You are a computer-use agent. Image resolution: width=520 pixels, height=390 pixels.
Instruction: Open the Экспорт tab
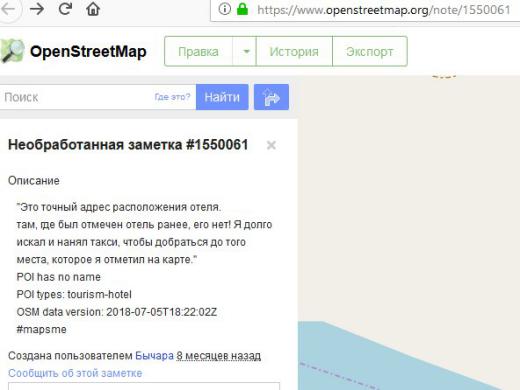pos(370,52)
